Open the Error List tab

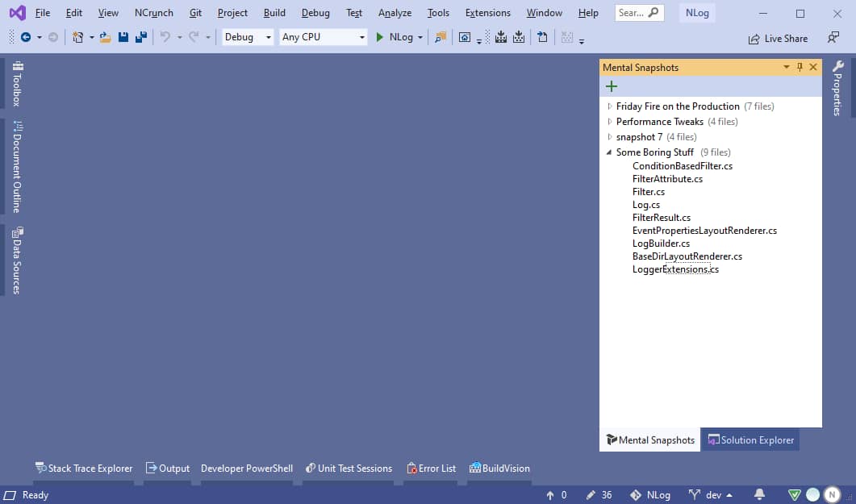[432, 468]
